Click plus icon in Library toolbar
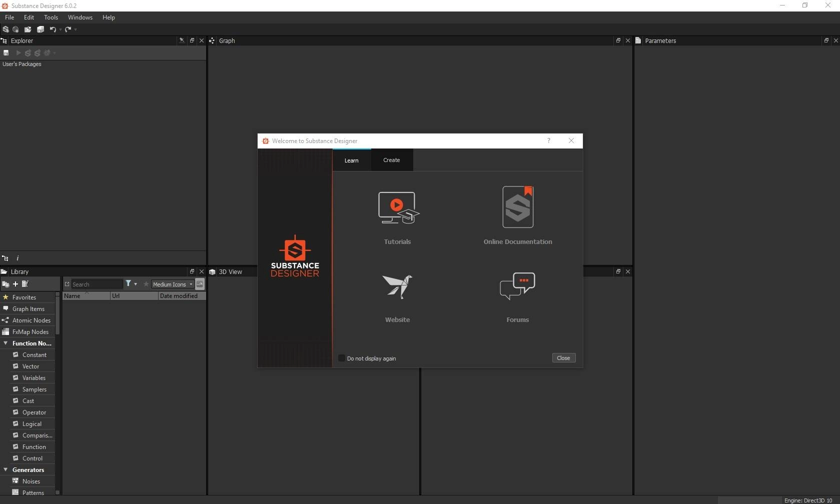Image resolution: width=840 pixels, height=504 pixels. coord(16,284)
